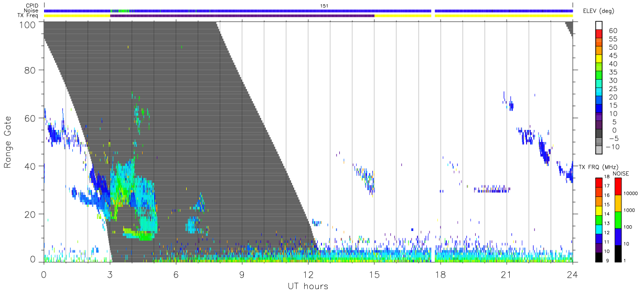Click the 100 tick label on Range Gate axis
644x297 pixels.
(27, 24)
